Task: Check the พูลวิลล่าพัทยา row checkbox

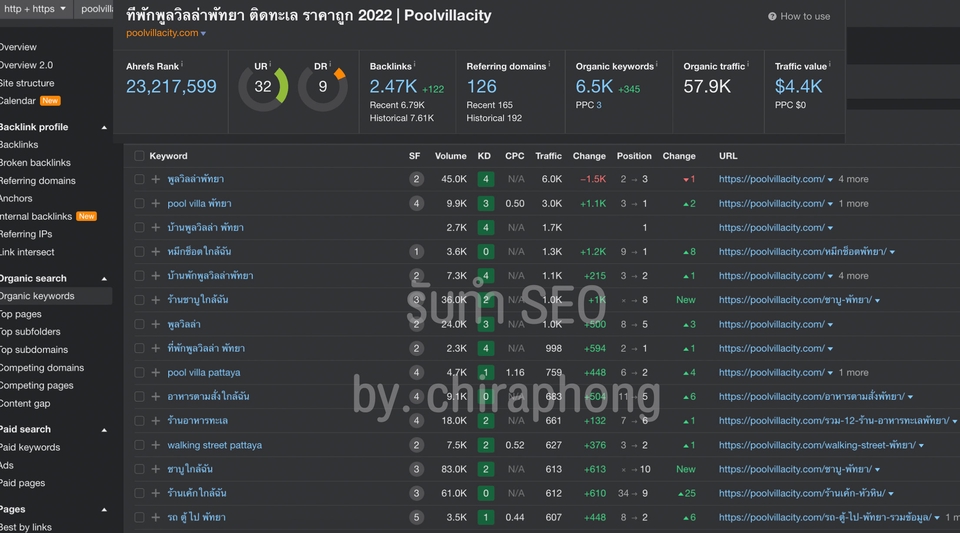Action: [x=139, y=179]
